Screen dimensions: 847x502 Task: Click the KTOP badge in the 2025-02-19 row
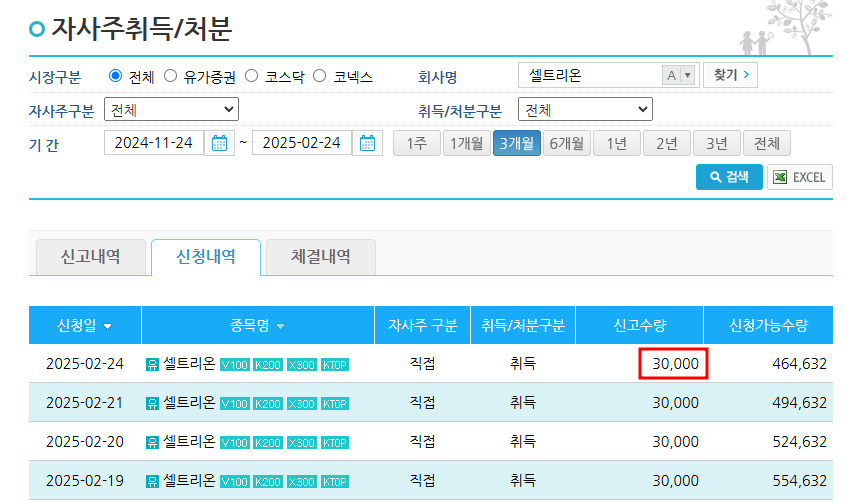tap(335, 481)
